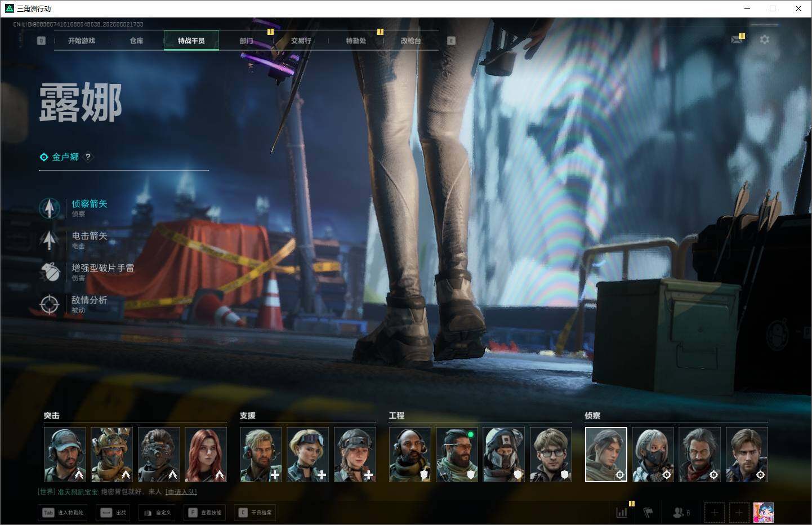Open the 特勤处 tab

click(x=356, y=41)
